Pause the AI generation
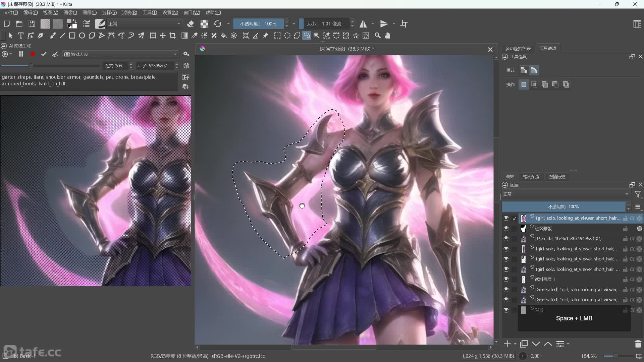Screen dimensions: 644x362 [21, 54]
